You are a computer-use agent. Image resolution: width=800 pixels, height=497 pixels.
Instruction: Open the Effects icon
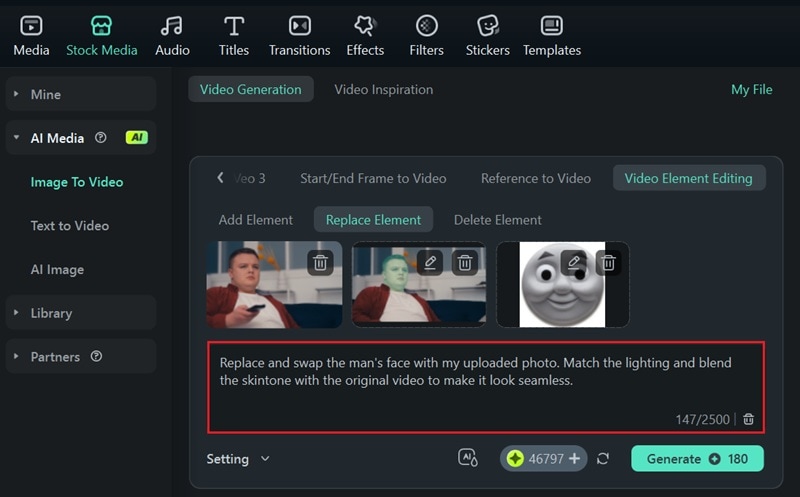coord(365,26)
